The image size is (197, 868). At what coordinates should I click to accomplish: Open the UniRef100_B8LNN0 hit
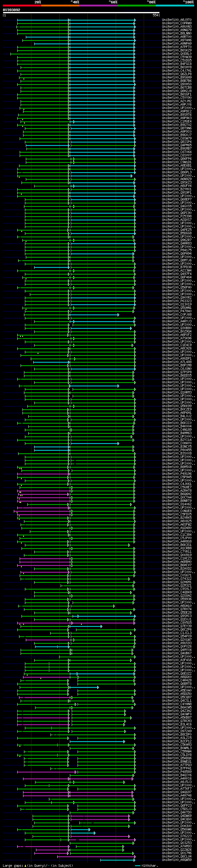pyautogui.click(x=177, y=33)
